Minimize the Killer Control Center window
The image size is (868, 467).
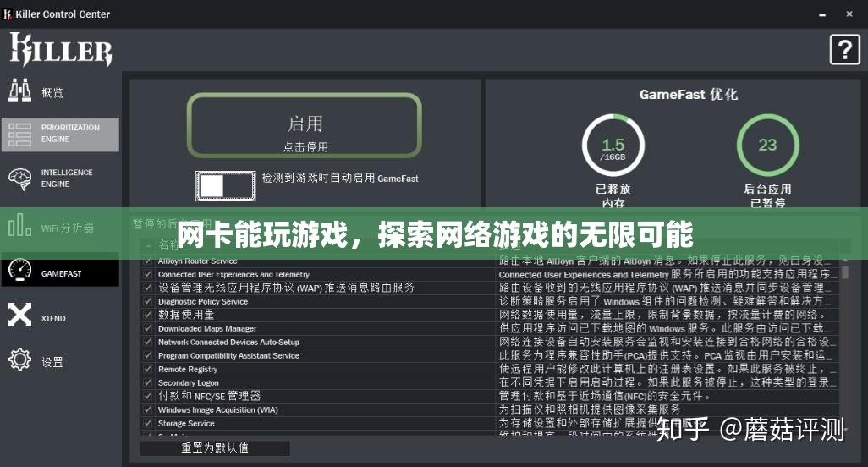(x=822, y=15)
